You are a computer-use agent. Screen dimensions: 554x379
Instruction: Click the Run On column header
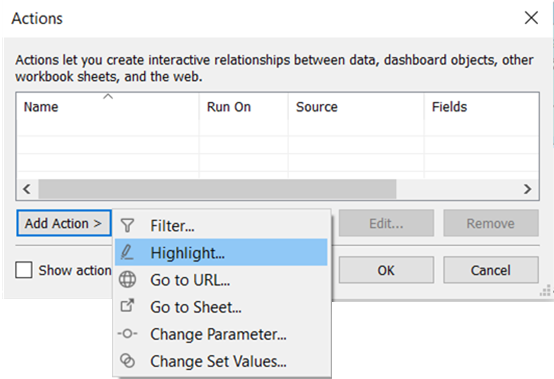pyautogui.click(x=229, y=107)
